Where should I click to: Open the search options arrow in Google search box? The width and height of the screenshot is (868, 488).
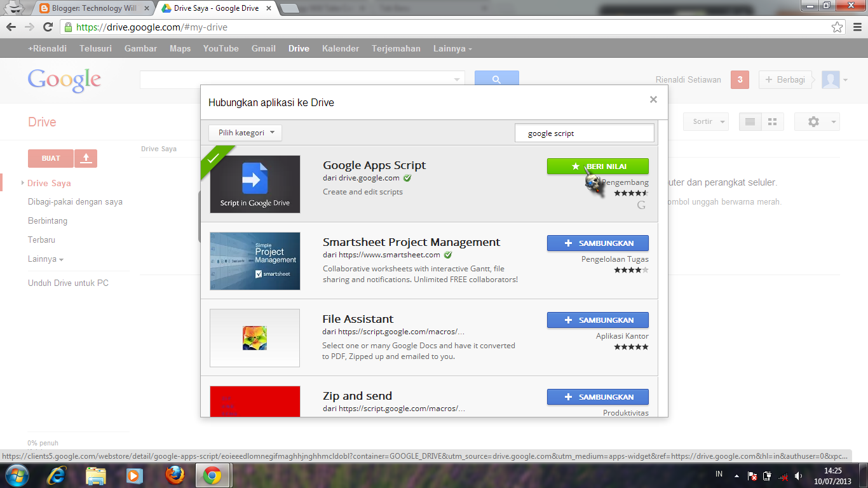[457, 79]
